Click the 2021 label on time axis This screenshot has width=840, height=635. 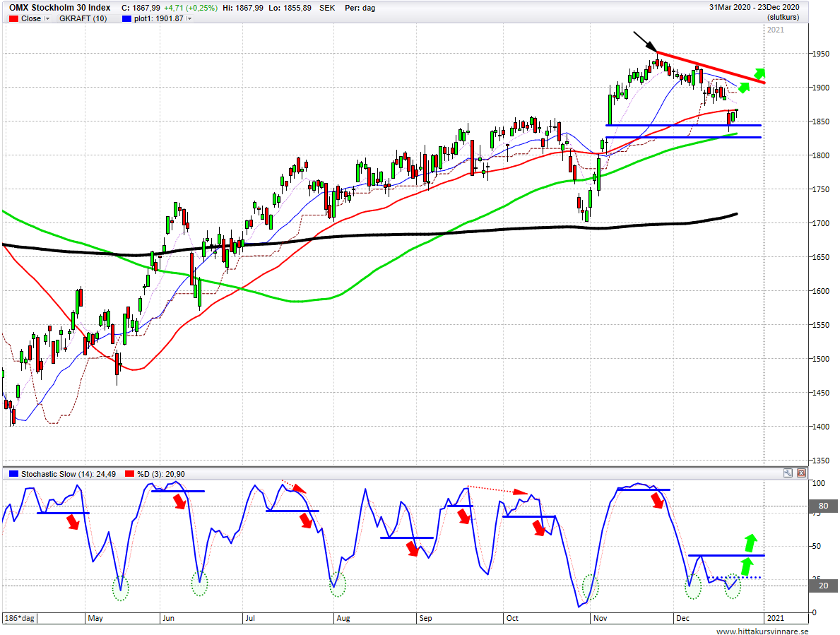775,619
